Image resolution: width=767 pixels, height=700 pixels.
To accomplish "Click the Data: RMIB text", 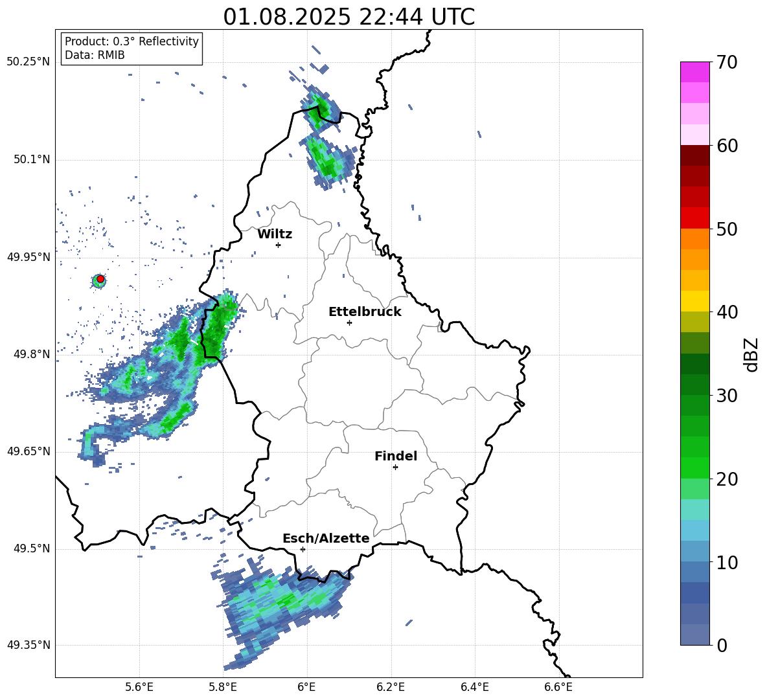I will click(x=95, y=55).
